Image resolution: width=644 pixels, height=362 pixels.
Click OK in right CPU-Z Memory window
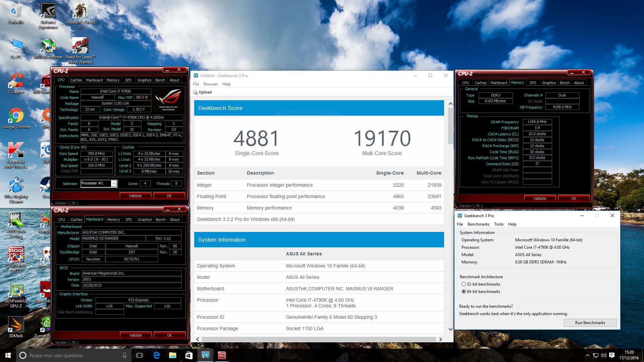point(574,198)
